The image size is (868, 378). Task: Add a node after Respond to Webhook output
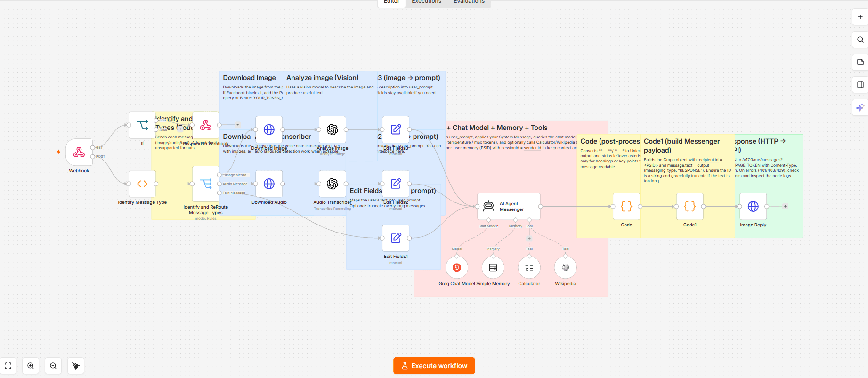coord(238,125)
